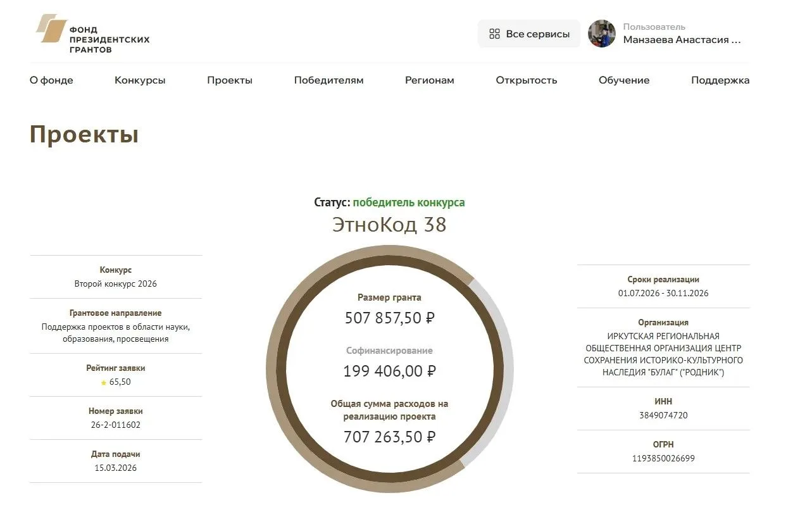Click the contest value Второй конкурс 2026
This screenshot has width=812, height=531.
point(116,284)
